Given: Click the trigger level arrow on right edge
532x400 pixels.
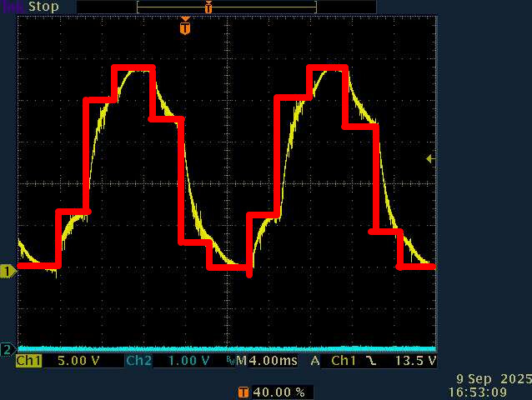Looking at the screenshot, I should pyautogui.click(x=430, y=158).
